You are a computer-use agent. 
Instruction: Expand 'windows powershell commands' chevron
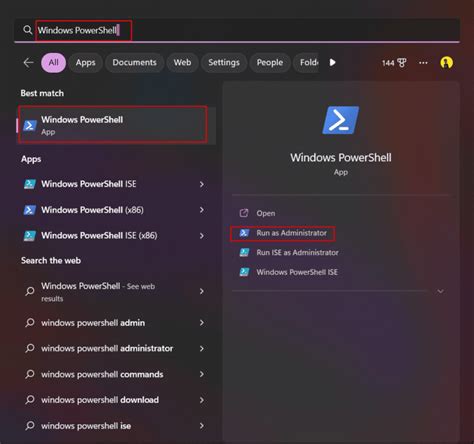202,374
